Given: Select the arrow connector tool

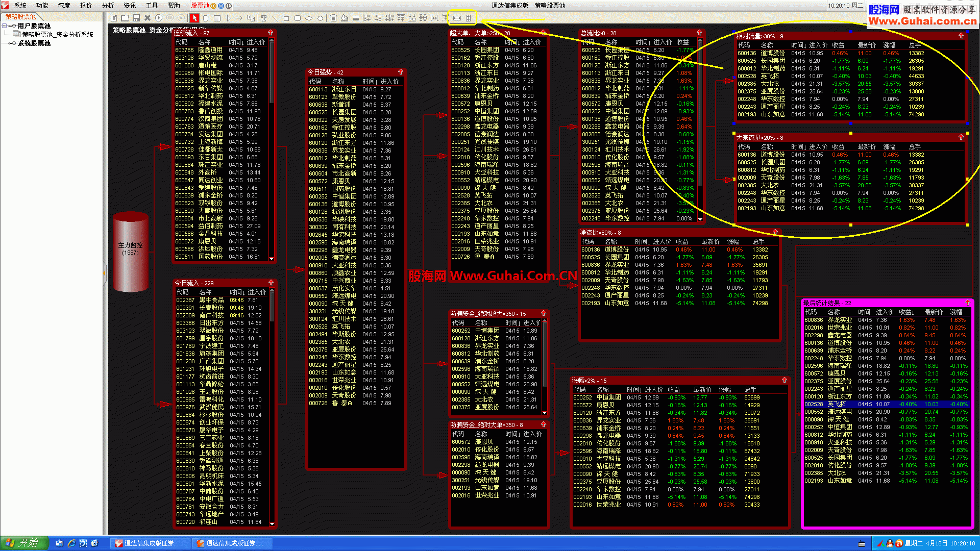Looking at the screenshot, I should click(x=239, y=18).
